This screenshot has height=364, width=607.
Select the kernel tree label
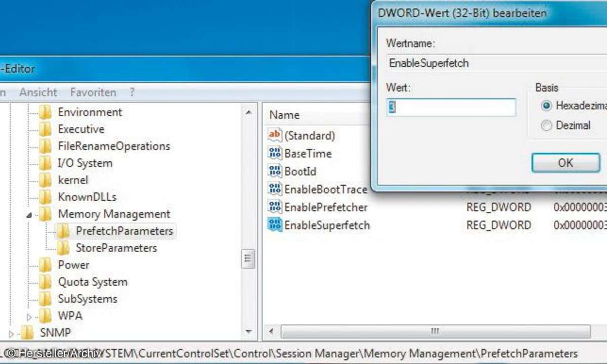(x=73, y=180)
